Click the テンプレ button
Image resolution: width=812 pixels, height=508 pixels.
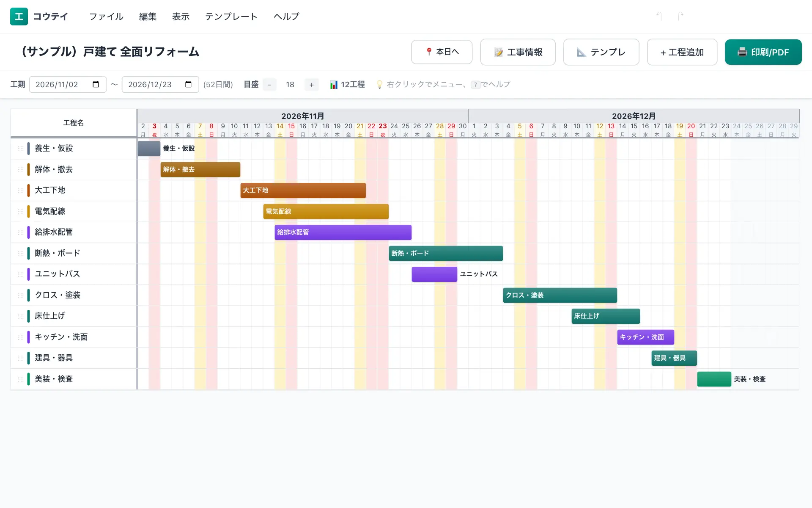coord(601,52)
